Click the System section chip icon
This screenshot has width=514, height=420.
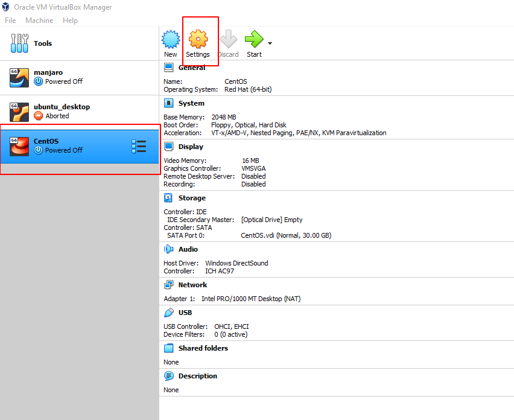point(168,103)
